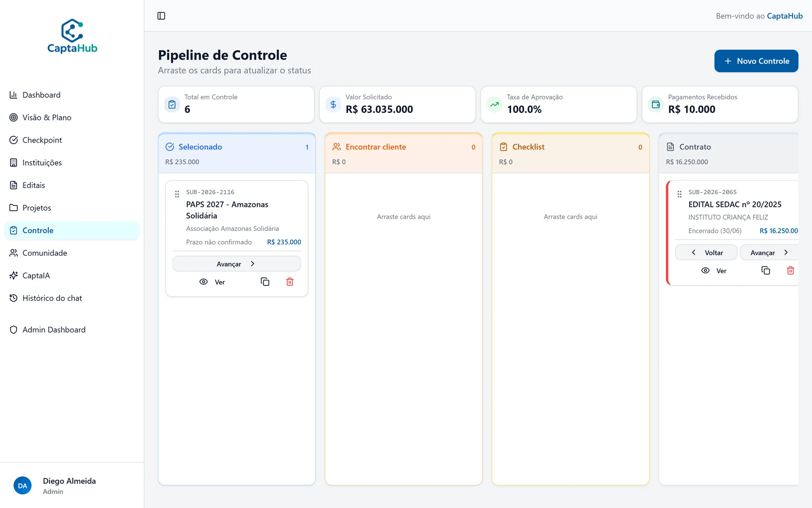This screenshot has height=508, width=812.
Task: Grab the drag handle of PAPS 2027 card
Action: coord(177,194)
